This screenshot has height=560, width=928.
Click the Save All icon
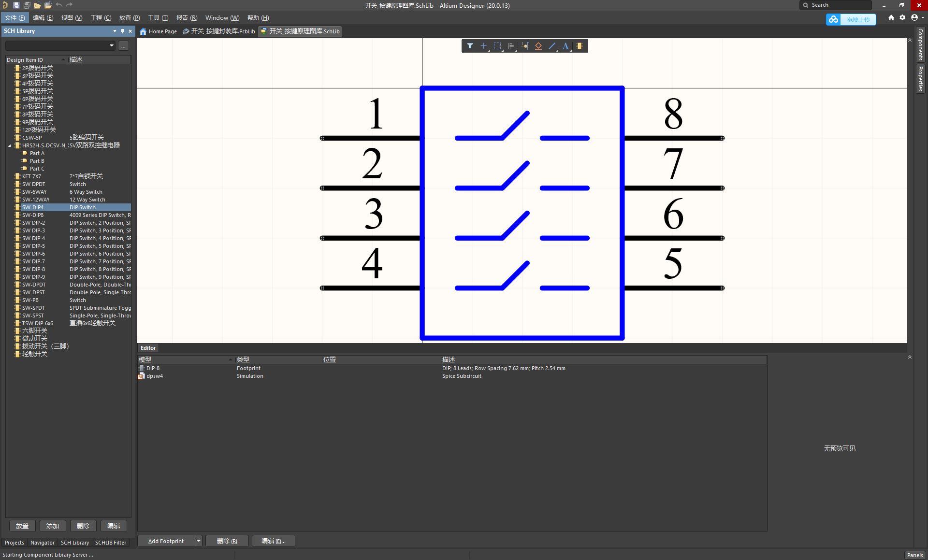(27, 5)
